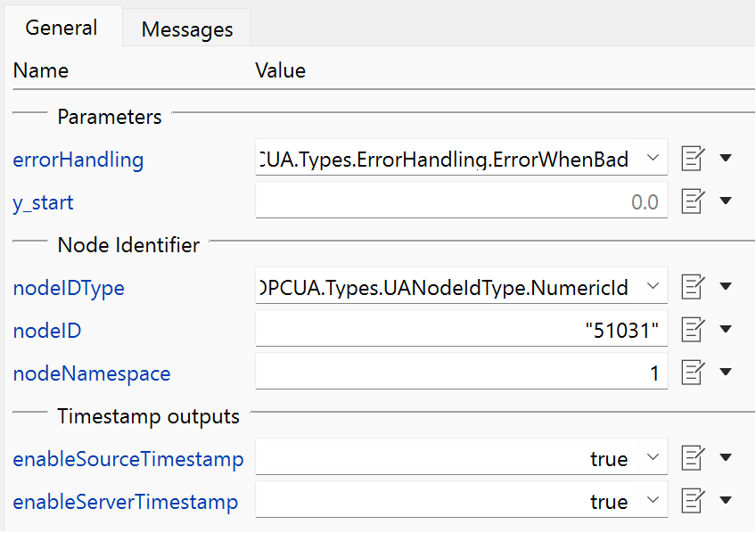This screenshot has height=533, width=756.
Task: Click the errorHandling parameter name link
Action: click(x=78, y=160)
